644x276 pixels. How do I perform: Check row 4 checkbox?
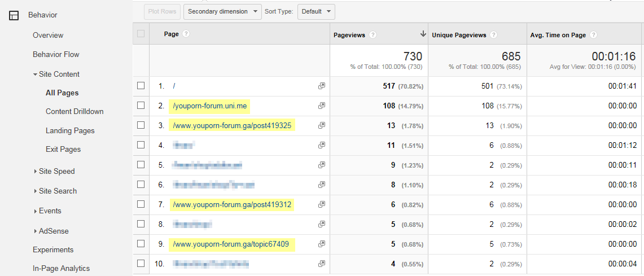141,144
